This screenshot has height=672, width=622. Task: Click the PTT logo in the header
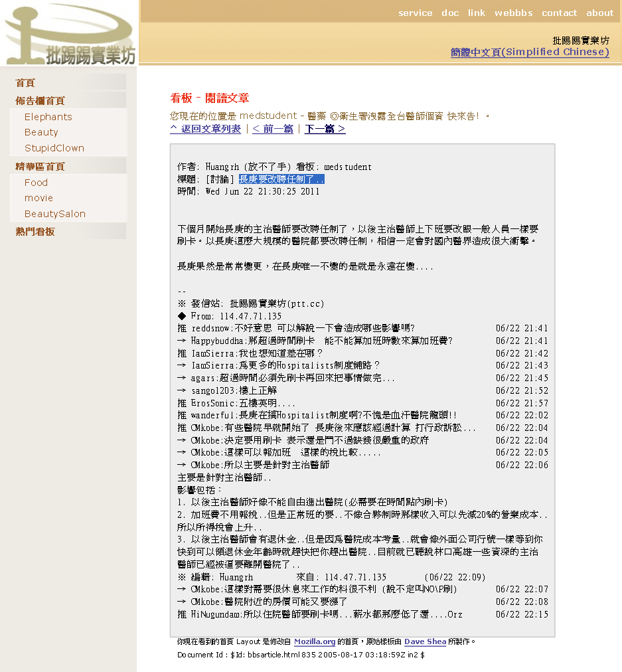pos(70,33)
